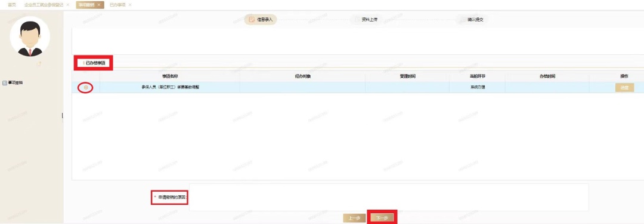This screenshot has width=644, height=224.
Task: Open the 已办事项 tab
Action: (x=117, y=5)
